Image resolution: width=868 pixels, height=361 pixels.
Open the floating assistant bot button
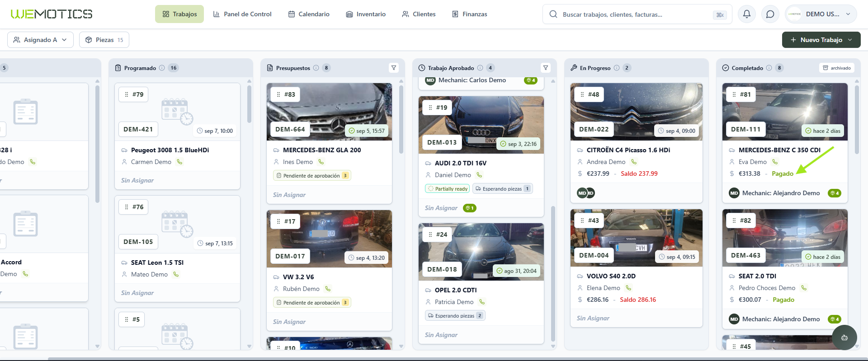point(844,338)
